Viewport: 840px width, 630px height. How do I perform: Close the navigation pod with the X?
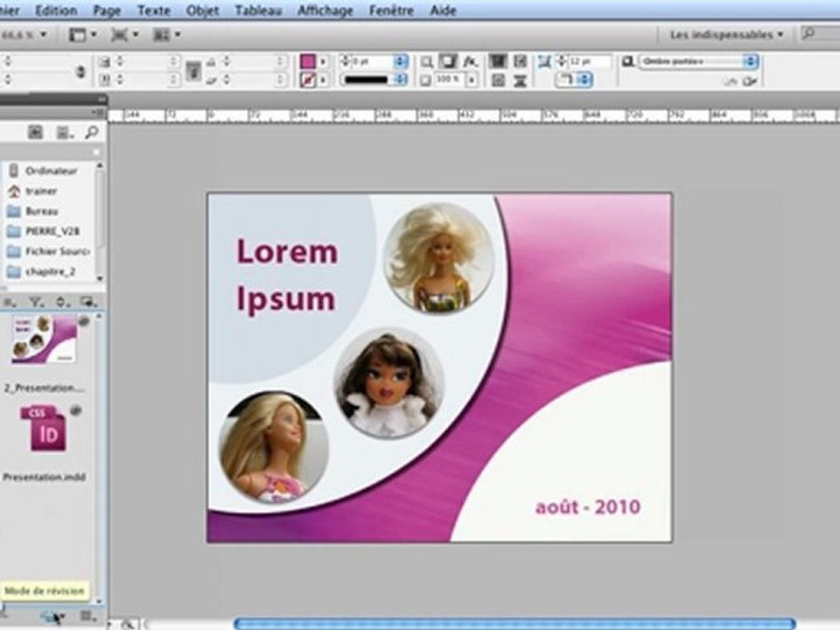(x=96, y=152)
